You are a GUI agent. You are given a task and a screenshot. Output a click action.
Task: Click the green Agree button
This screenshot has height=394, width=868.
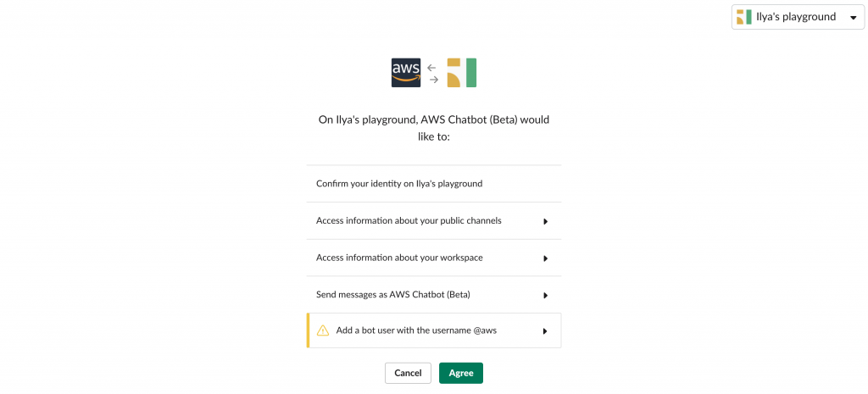(461, 373)
